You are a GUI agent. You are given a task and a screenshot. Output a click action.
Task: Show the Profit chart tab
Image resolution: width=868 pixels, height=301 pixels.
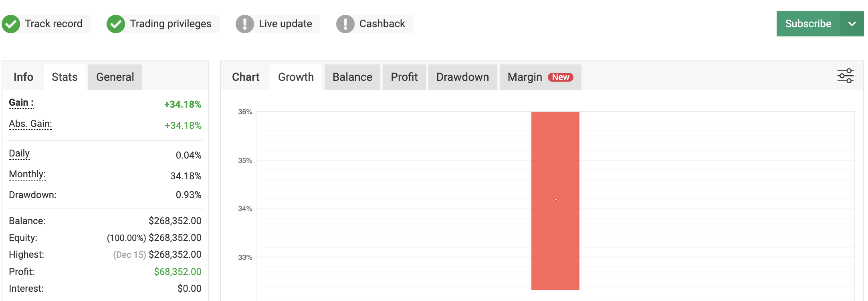click(404, 77)
